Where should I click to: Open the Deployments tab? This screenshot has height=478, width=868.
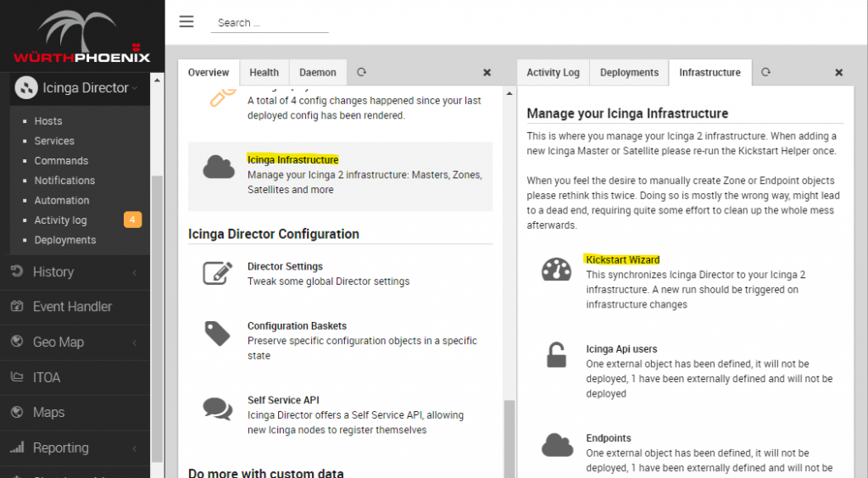pos(629,73)
